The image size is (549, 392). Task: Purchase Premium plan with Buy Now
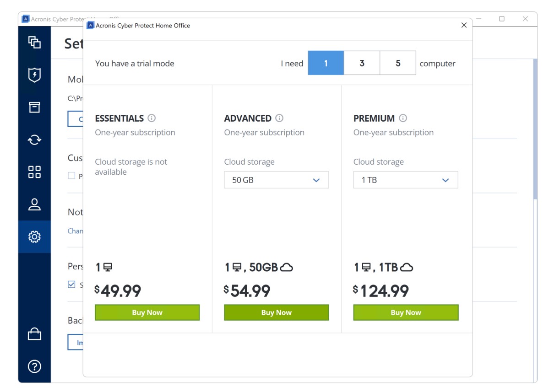(x=405, y=312)
